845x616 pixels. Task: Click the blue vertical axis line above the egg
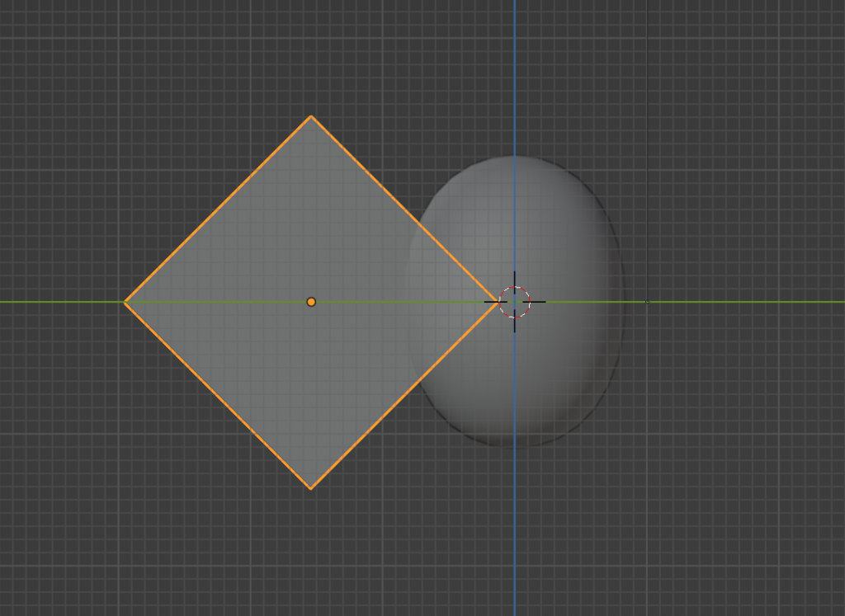(x=514, y=74)
